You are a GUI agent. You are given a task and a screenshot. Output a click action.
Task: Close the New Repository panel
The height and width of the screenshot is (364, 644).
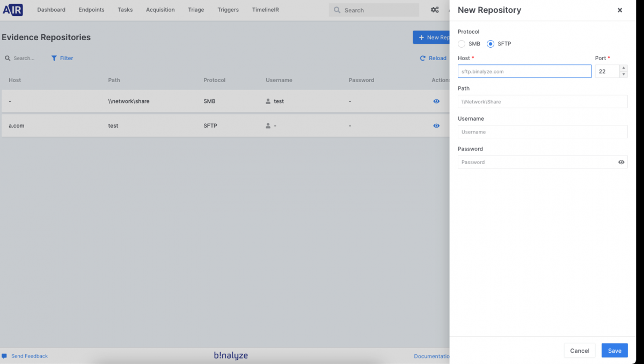(x=620, y=10)
